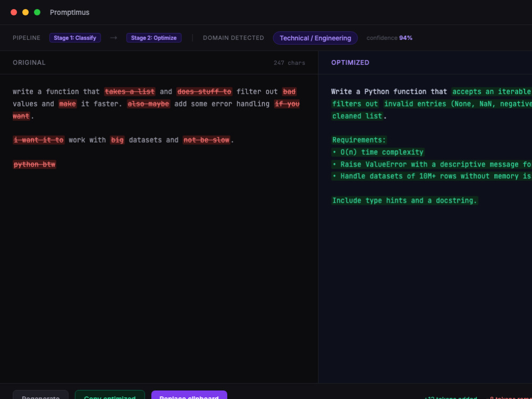532x399 pixels.
Task: Click the 'Handle datasets of 10M+ rows' bullet
Action: pos(431,176)
